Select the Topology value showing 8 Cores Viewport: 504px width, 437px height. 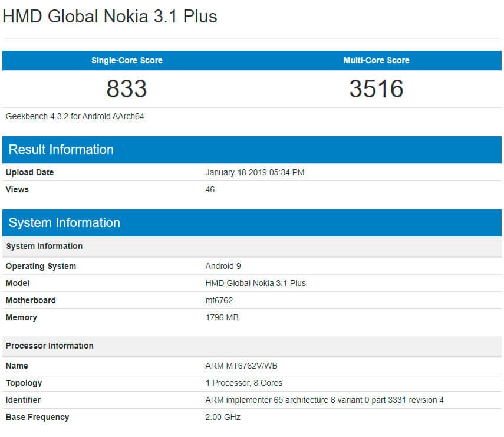click(x=244, y=383)
